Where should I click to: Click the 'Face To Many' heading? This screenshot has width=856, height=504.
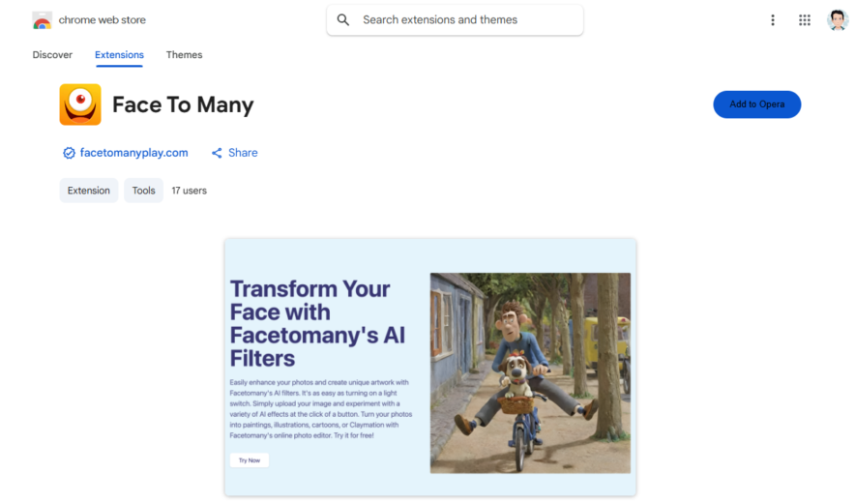coord(183,104)
